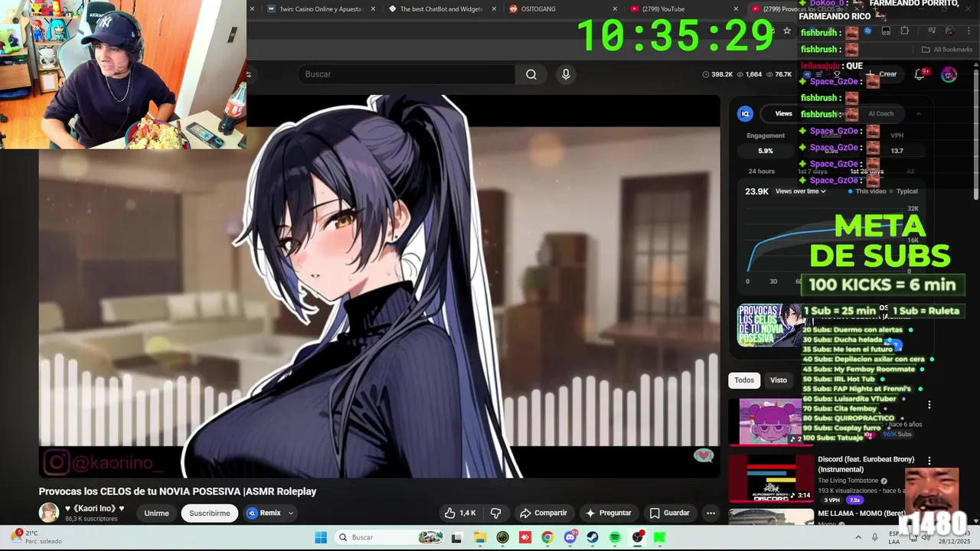Close the OSITOGANG tab

coord(614,9)
